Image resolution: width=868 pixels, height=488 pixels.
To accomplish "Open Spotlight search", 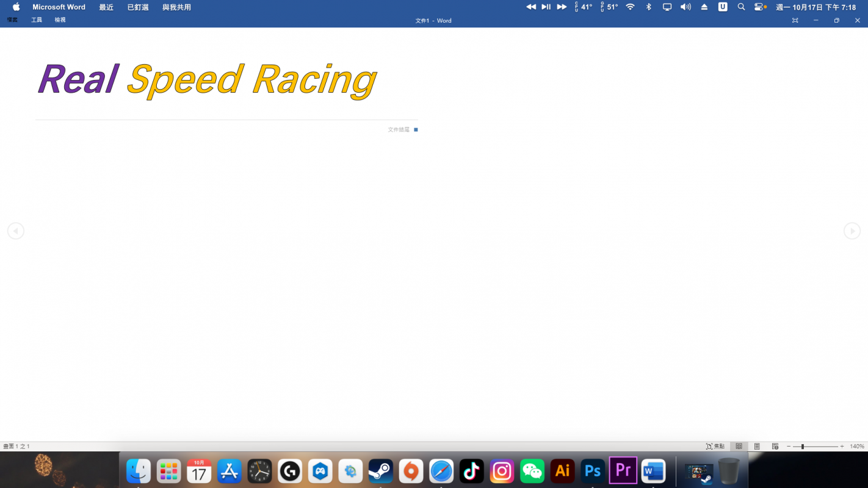I will tap(741, 7).
